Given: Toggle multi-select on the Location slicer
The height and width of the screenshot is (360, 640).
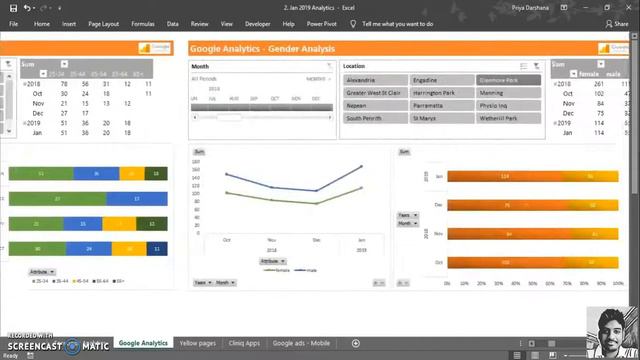Looking at the screenshot, I should [x=524, y=66].
